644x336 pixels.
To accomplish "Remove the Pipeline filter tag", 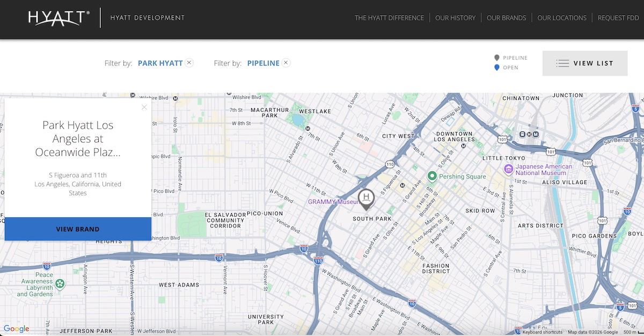I will pyautogui.click(x=286, y=63).
